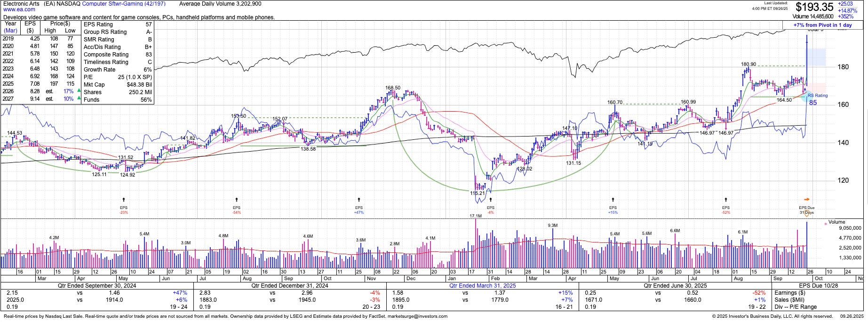The image size is (868, 322).
Task: Select the 17.1M volume spike label
Action: 475,216
